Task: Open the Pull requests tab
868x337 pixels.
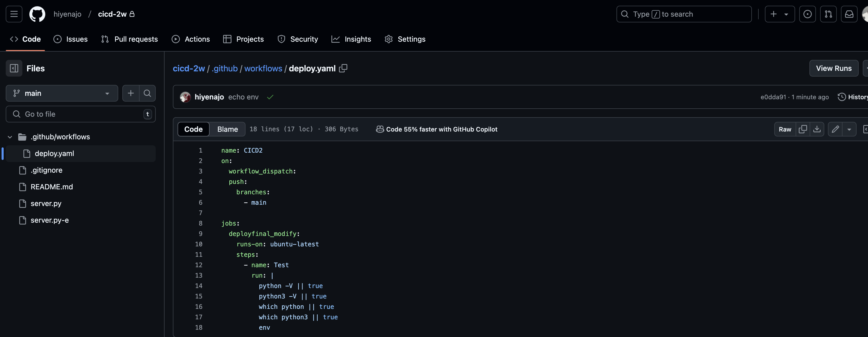Action: [129, 39]
